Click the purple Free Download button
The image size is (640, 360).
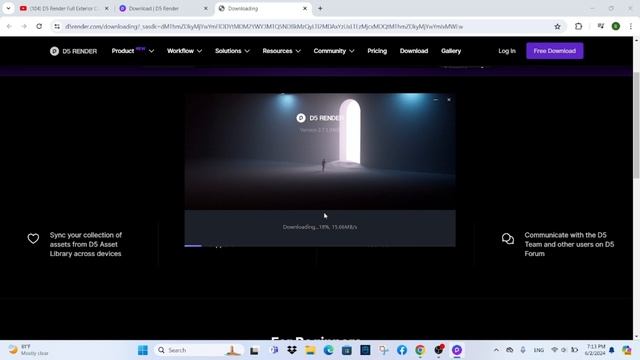554,51
